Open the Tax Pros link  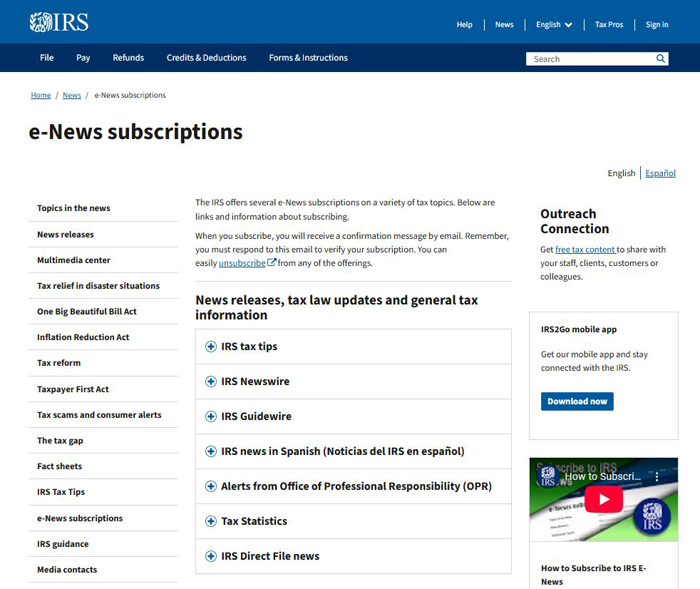[609, 25]
